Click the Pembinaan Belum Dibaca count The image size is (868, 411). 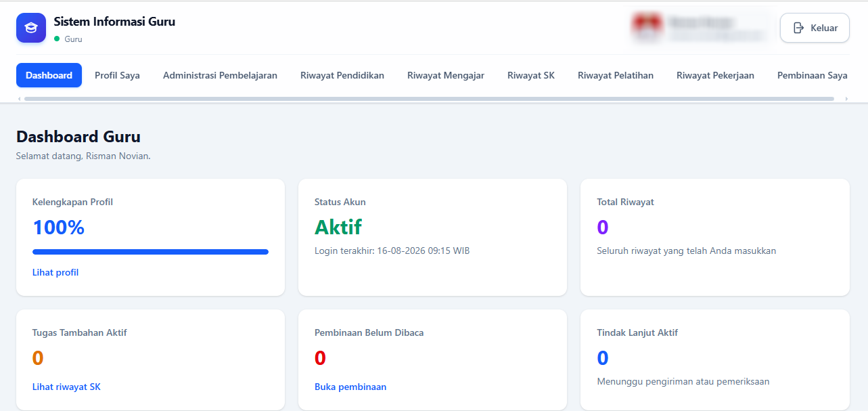pyautogui.click(x=320, y=358)
